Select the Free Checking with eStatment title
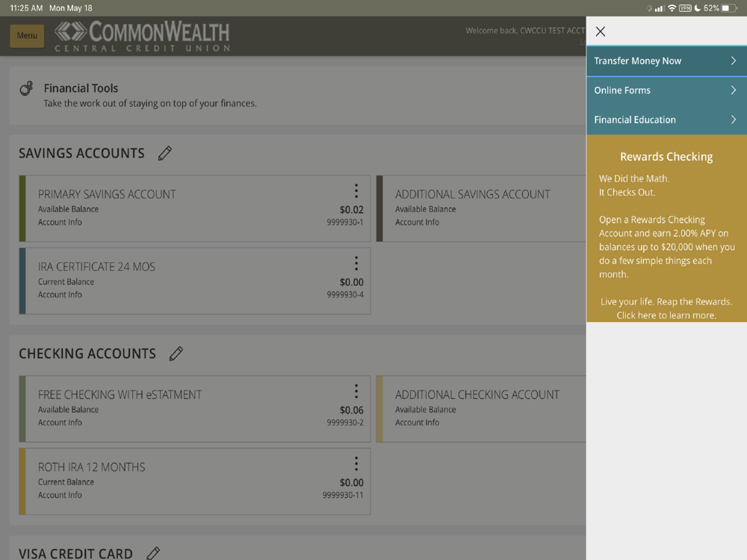The width and height of the screenshot is (747, 560). (x=120, y=395)
